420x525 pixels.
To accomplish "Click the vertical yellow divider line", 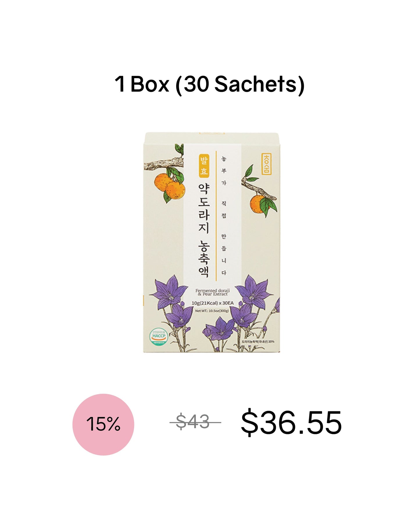I will (x=216, y=215).
